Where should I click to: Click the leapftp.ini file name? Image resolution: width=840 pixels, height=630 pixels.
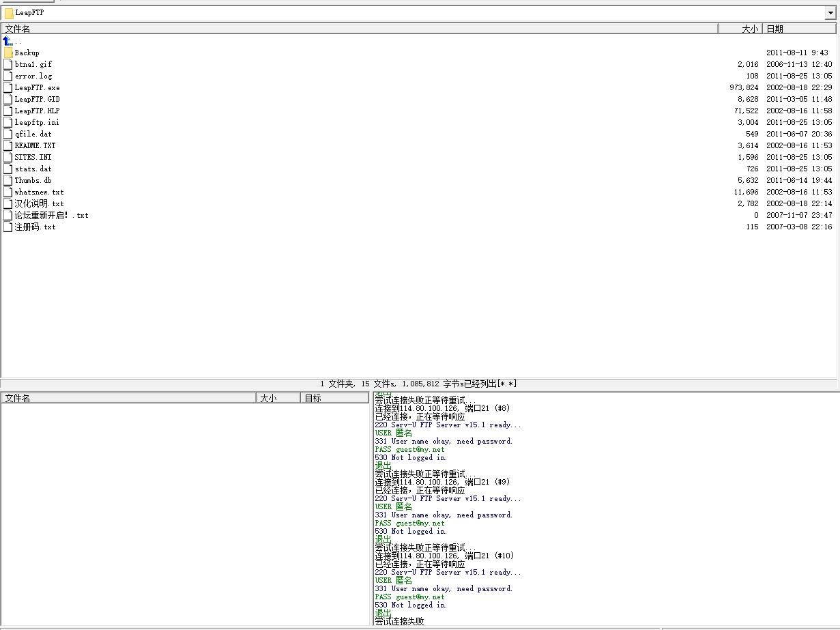(x=37, y=122)
